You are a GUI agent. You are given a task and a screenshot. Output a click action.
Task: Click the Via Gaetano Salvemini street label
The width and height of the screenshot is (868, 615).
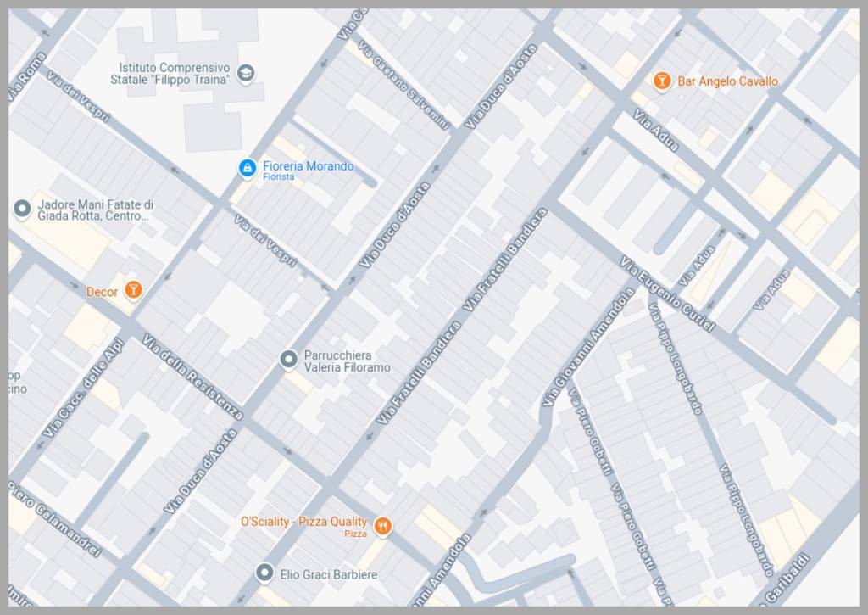tap(403, 86)
